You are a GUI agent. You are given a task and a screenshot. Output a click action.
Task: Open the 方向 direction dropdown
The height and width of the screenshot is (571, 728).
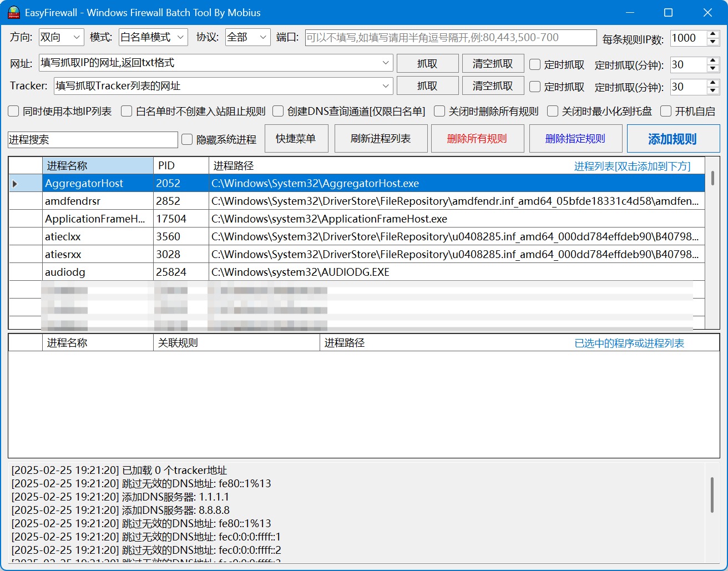tap(62, 37)
